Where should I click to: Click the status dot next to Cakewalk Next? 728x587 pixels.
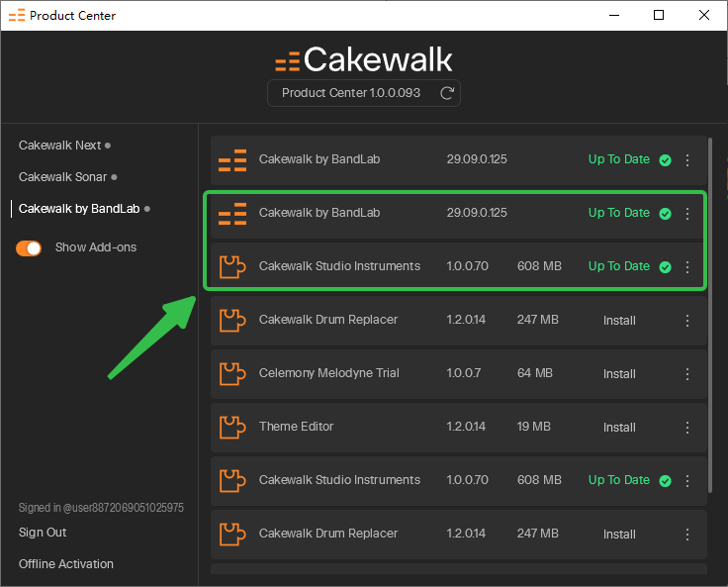(108, 146)
